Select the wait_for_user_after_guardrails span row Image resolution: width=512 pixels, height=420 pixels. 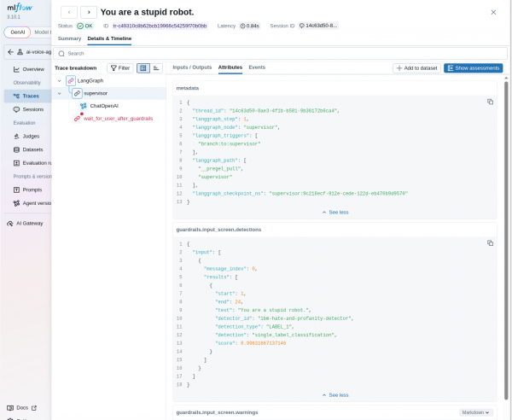point(109,118)
